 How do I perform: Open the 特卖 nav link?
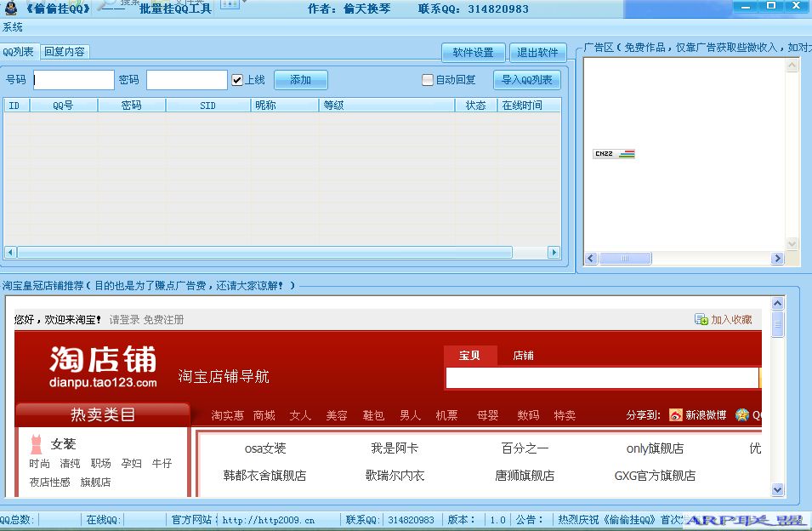[x=565, y=415]
